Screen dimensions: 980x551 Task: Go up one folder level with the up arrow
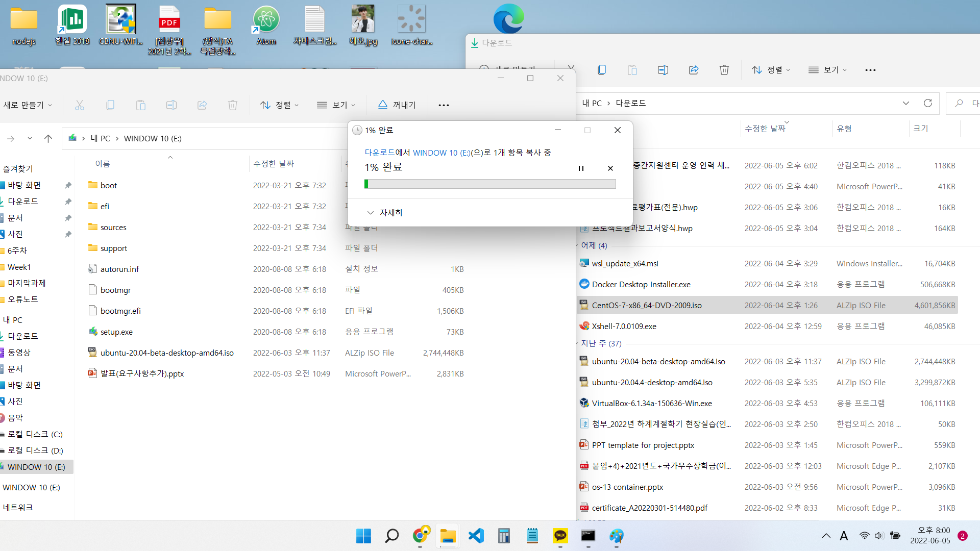coord(48,138)
